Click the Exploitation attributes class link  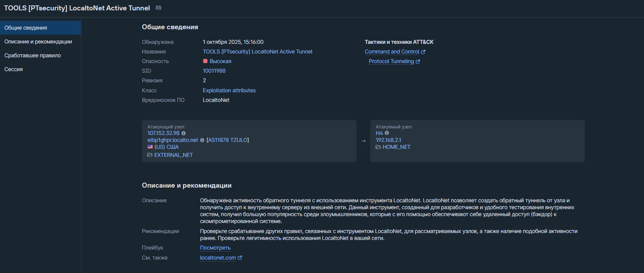229,90
